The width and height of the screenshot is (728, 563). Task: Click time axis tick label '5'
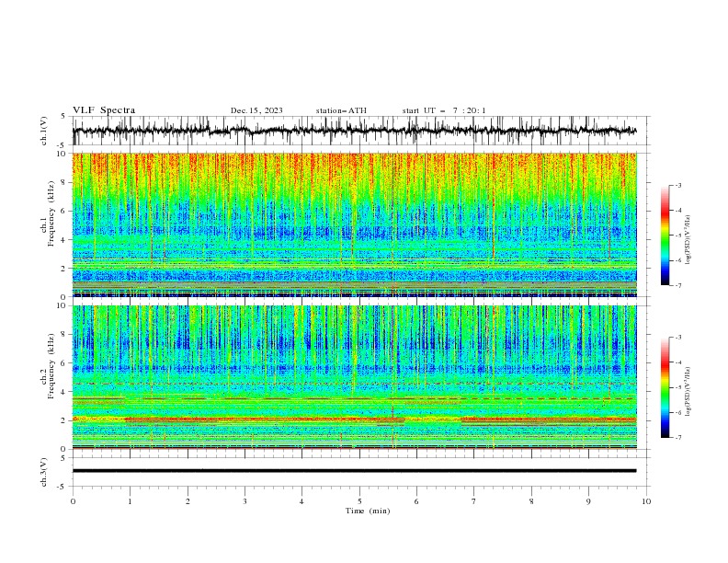(359, 501)
